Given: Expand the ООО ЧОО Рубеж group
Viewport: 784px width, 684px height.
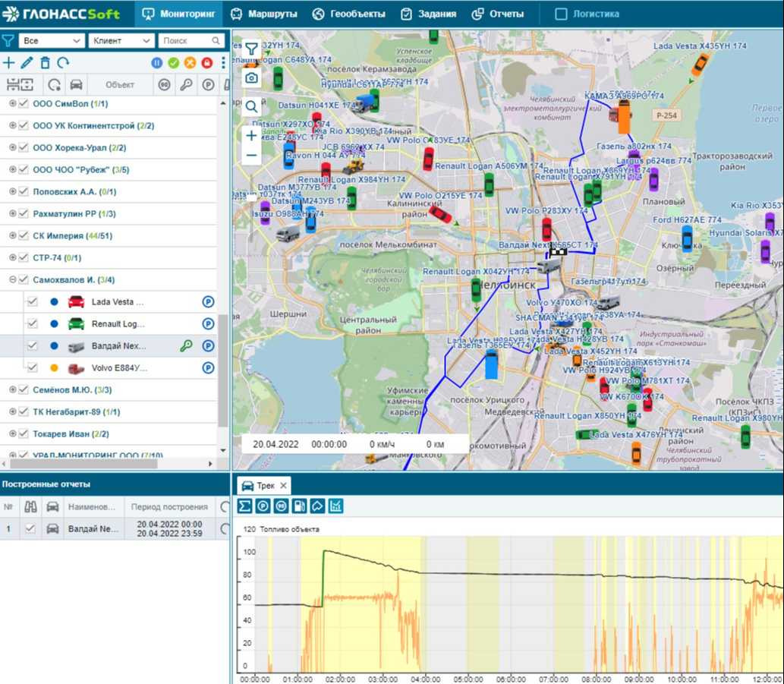Looking at the screenshot, I should 12,169.
